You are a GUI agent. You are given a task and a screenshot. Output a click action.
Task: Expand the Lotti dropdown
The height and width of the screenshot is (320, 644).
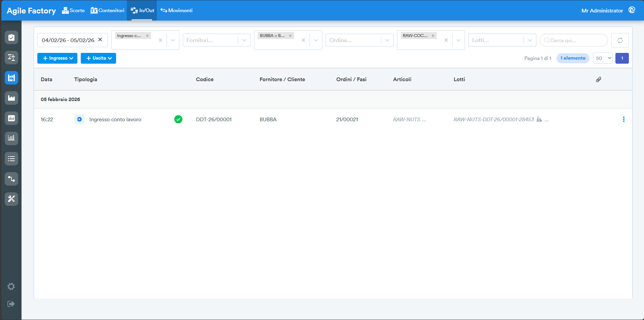pos(530,40)
